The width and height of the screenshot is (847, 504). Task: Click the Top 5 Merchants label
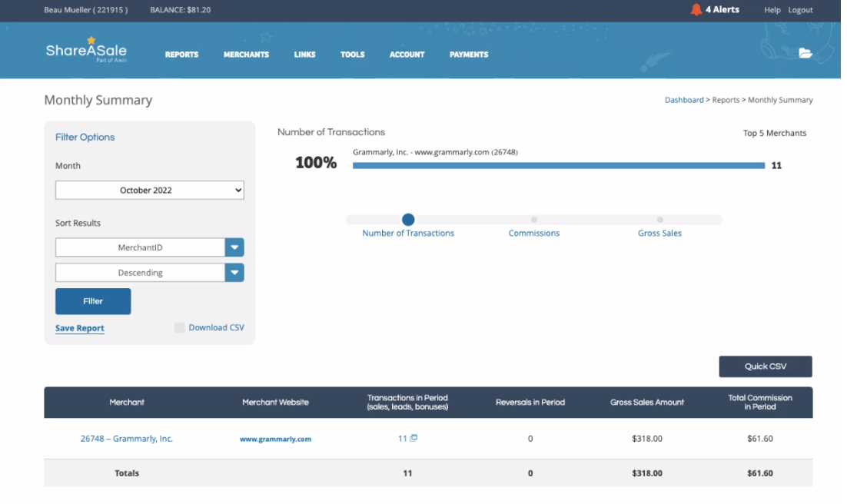pyautogui.click(x=775, y=133)
